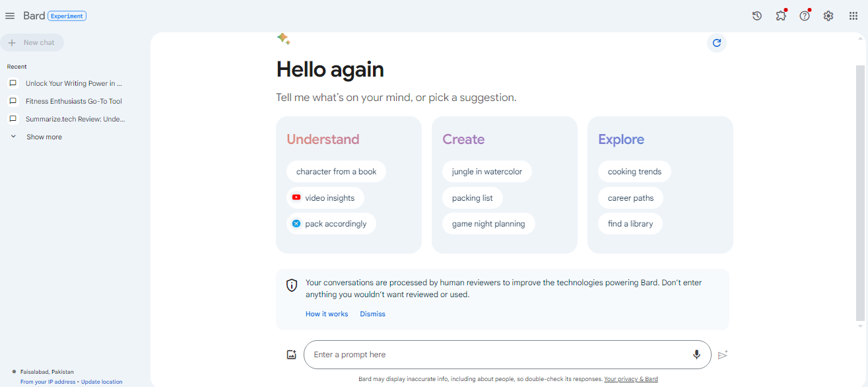The image size is (868, 387).
Task: Choose game night planning suggestion
Action: click(488, 224)
